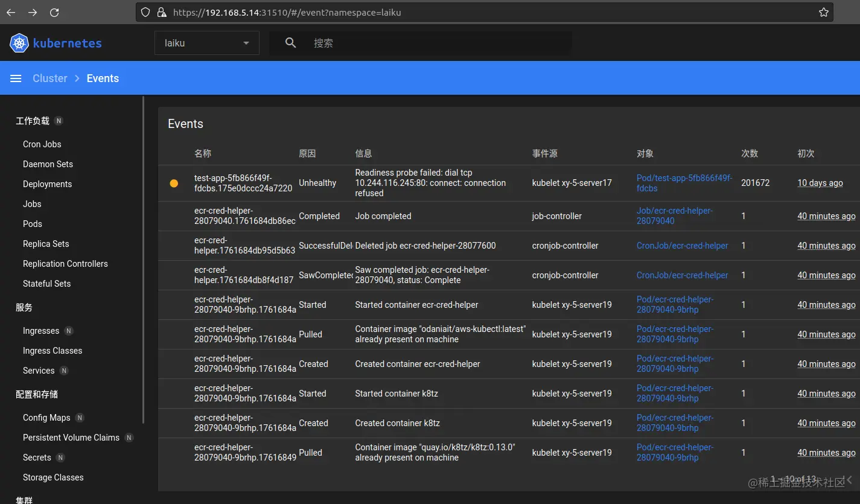Open the laiku namespace dropdown
Image resolution: width=860 pixels, height=504 pixels.
pos(207,43)
